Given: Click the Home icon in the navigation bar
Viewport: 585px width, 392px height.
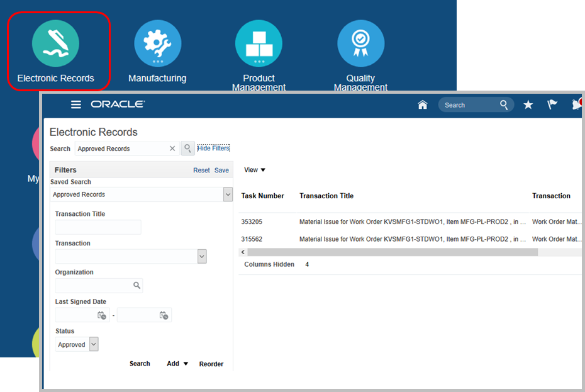Looking at the screenshot, I should (423, 104).
